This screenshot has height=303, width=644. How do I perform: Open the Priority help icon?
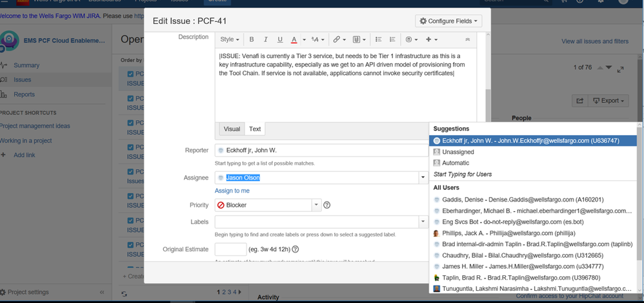[327, 205]
